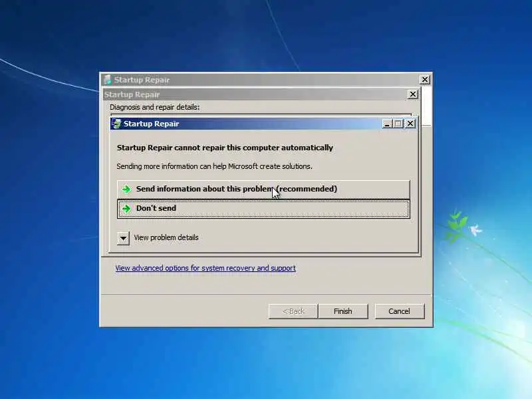
Task: Close the middle Startup Repair details window
Action: coord(412,94)
